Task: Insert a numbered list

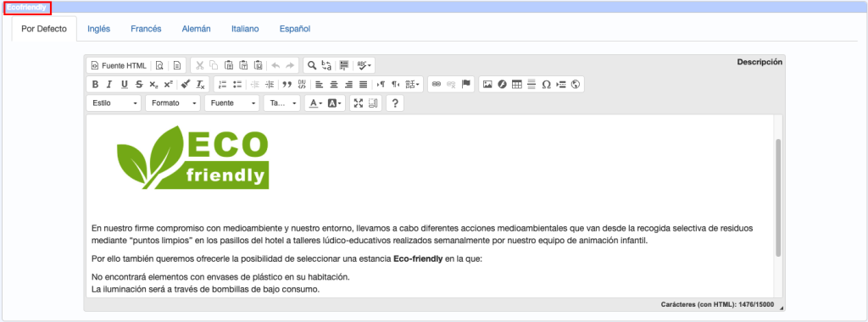Action: tap(223, 84)
